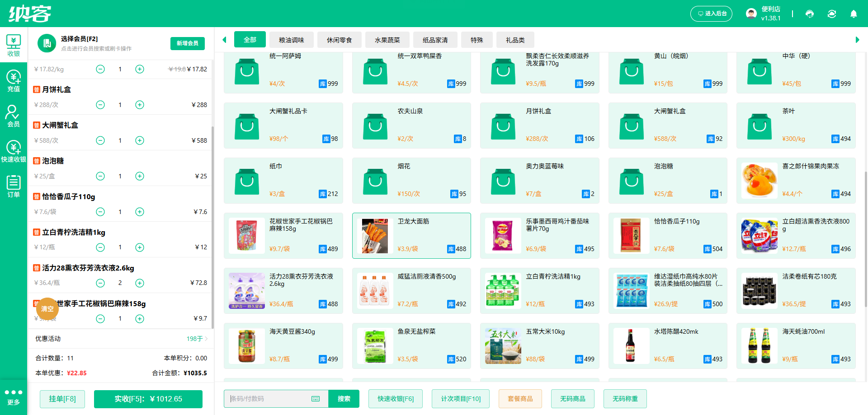Click the 挂单[F8] hold order button
This screenshot has height=415, width=868.
(62, 399)
